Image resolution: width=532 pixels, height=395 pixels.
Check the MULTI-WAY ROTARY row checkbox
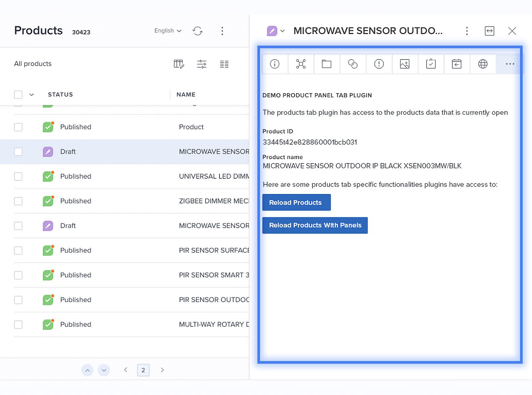coord(18,324)
